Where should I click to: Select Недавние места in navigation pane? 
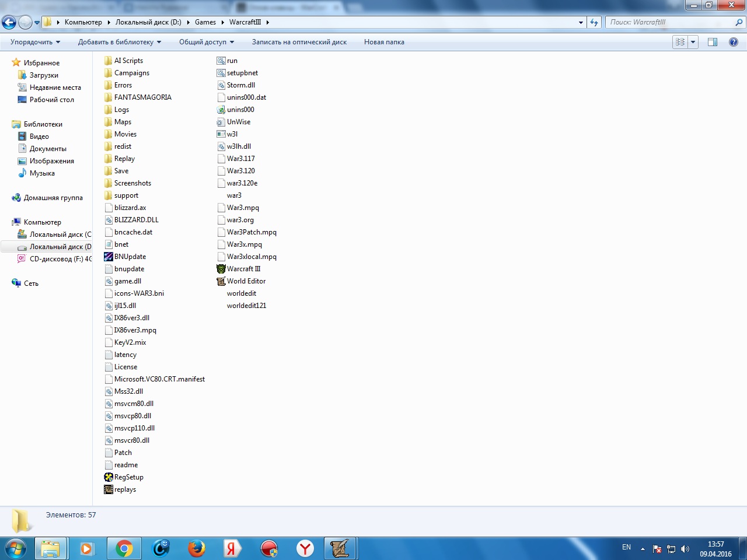point(55,87)
